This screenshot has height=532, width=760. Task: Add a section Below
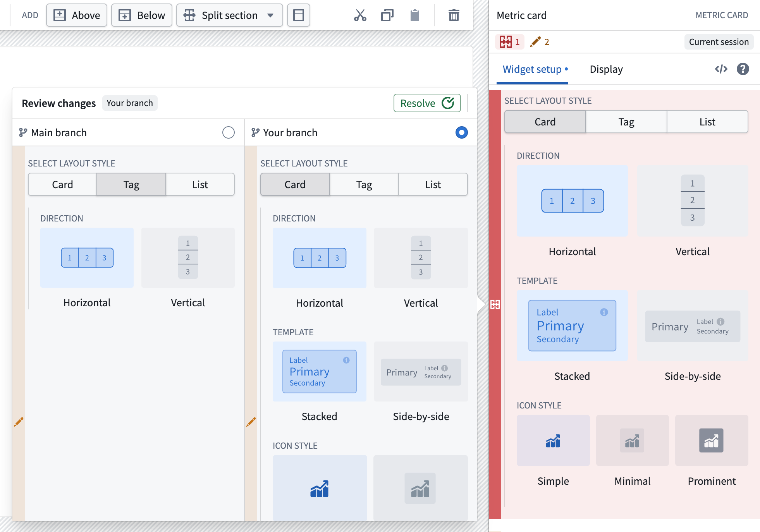[x=142, y=15]
